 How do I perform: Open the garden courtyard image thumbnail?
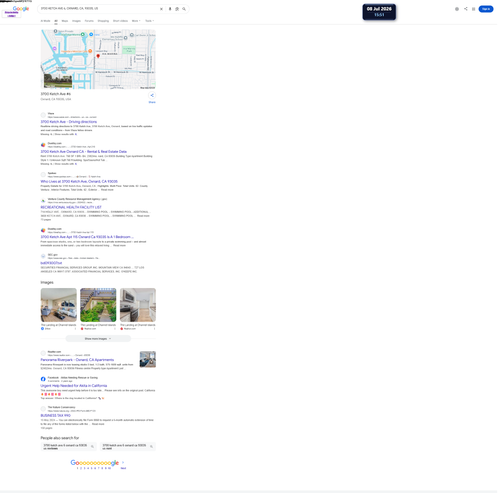click(x=98, y=305)
